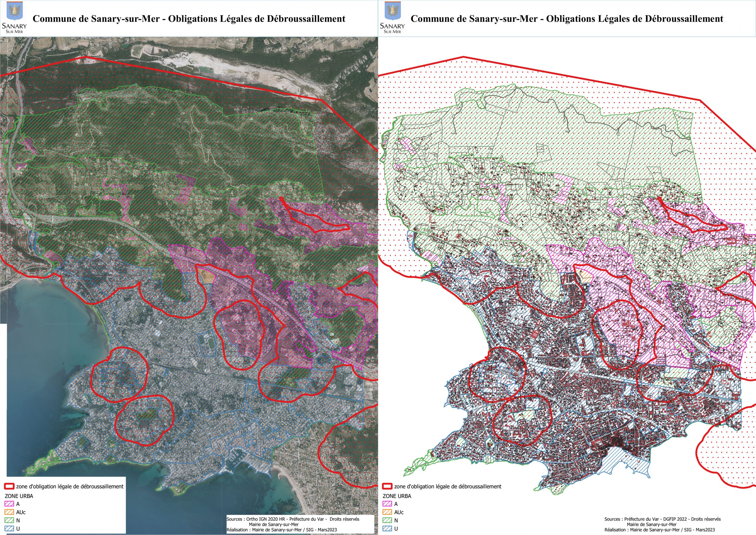The height and width of the screenshot is (535, 756).
Task: Click the 'ZONE URBA' heading in the cadastral map legend
Action: [x=397, y=496]
